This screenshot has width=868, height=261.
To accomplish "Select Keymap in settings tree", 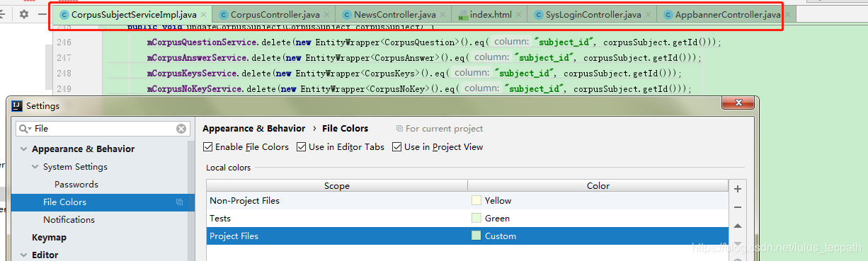I will point(49,238).
